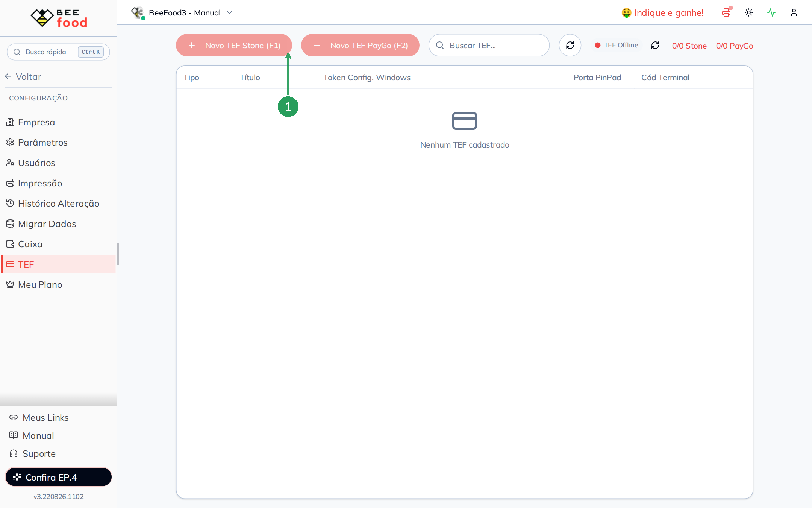This screenshot has height=508, width=812.
Task: Click the Meu Plano crown icon
Action: [10, 284]
